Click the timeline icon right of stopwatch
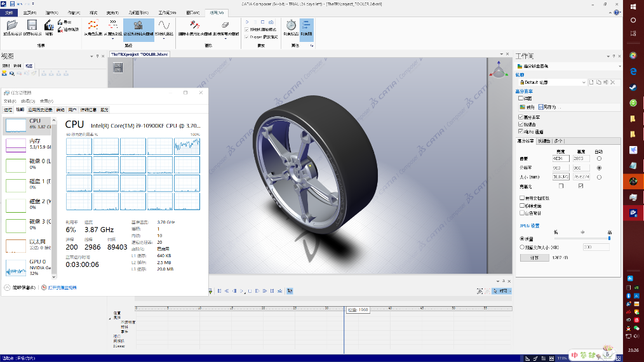The image size is (644, 362). [306, 25]
